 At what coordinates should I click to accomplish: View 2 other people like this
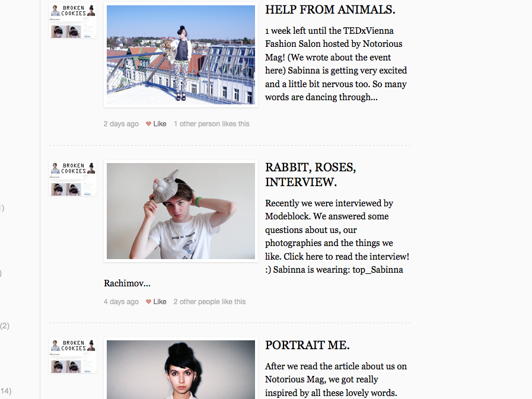[210, 302]
